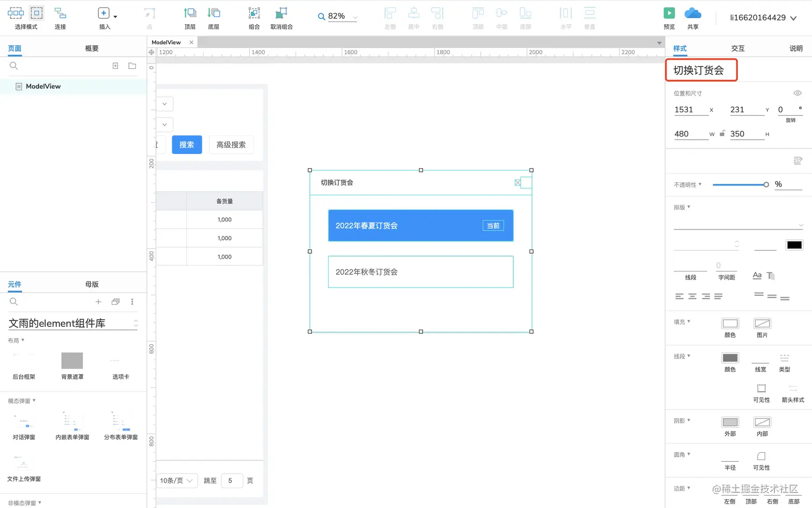
Task: Click the widget name field 切换订货会
Action: pos(701,70)
